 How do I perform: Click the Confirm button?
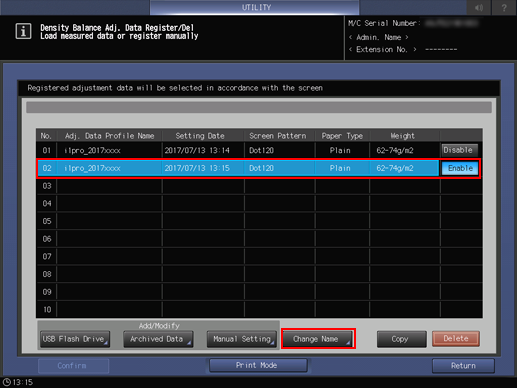coord(73,366)
